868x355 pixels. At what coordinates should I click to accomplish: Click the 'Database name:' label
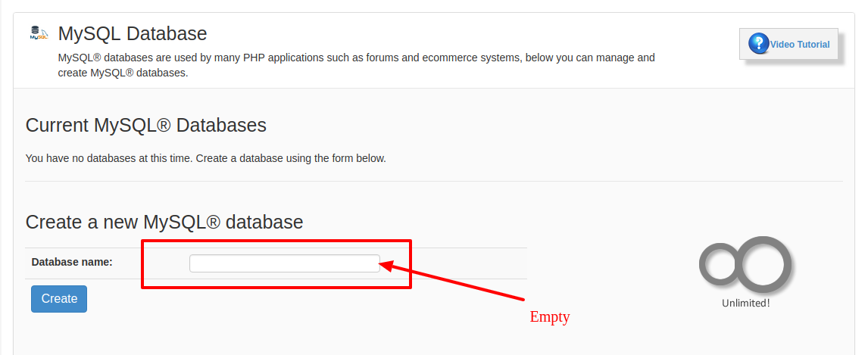tap(72, 262)
